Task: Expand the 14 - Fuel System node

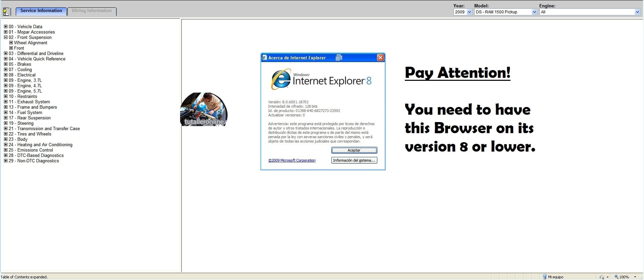Action: tap(6, 112)
